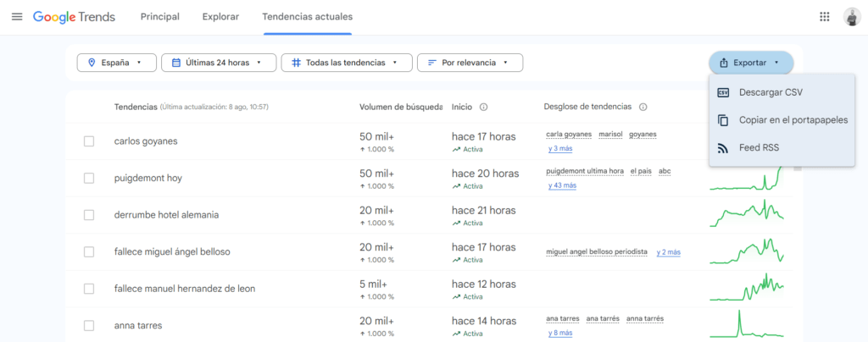The width and height of the screenshot is (868, 342).
Task: Open the fallece miguel ángel belloso trend
Action: (171, 252)
